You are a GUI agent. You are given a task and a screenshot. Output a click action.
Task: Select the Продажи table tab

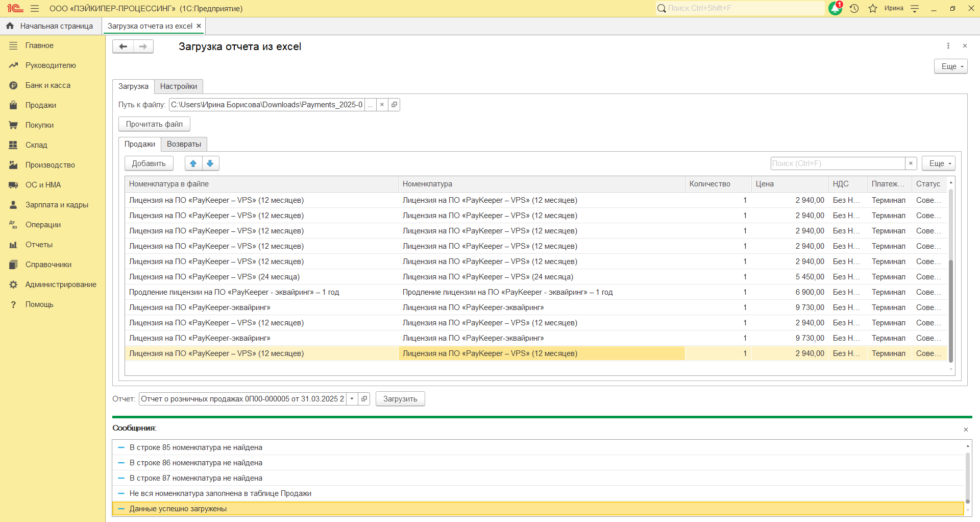[x=140, y=144]
